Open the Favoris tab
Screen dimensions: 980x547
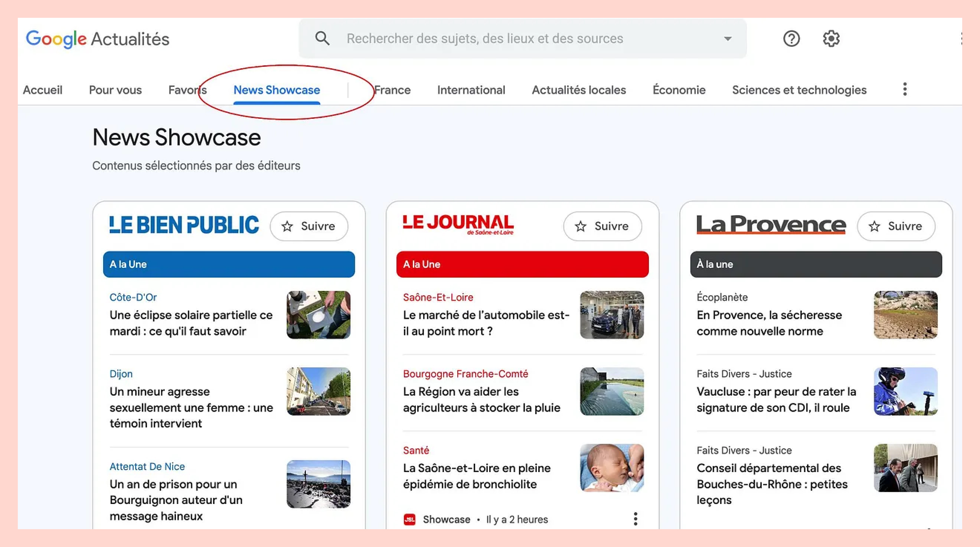coord(187,90)
